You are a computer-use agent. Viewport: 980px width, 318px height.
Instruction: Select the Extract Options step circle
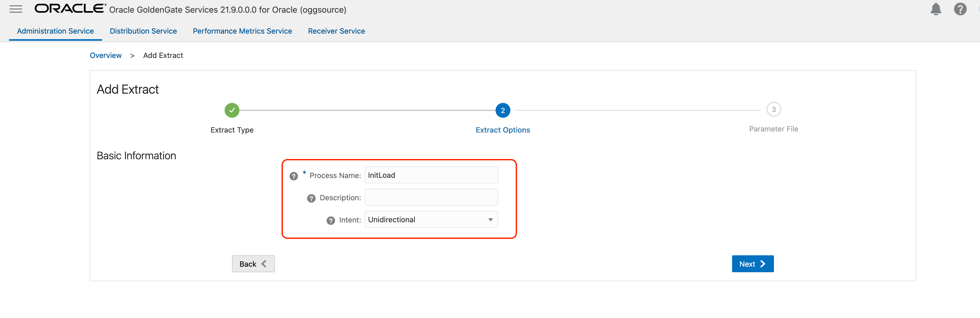click(x=502, y=110)
